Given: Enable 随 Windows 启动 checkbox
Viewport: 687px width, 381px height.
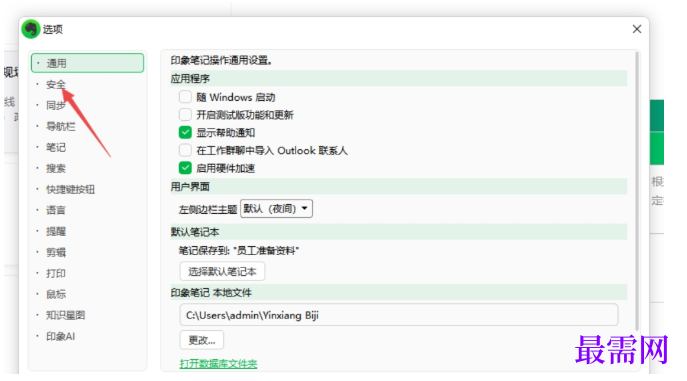Looking at the screenshot, I should click(185, 97).
